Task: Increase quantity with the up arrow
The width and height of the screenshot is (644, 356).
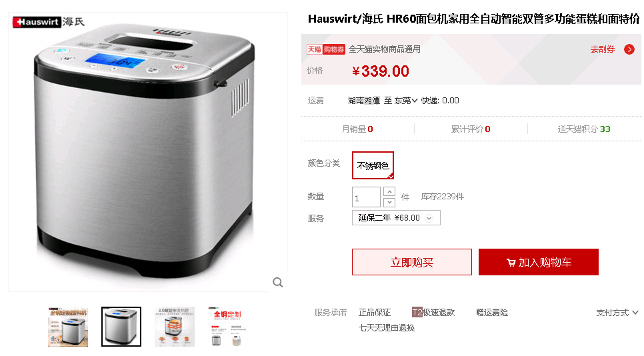Action: [389, 191]
